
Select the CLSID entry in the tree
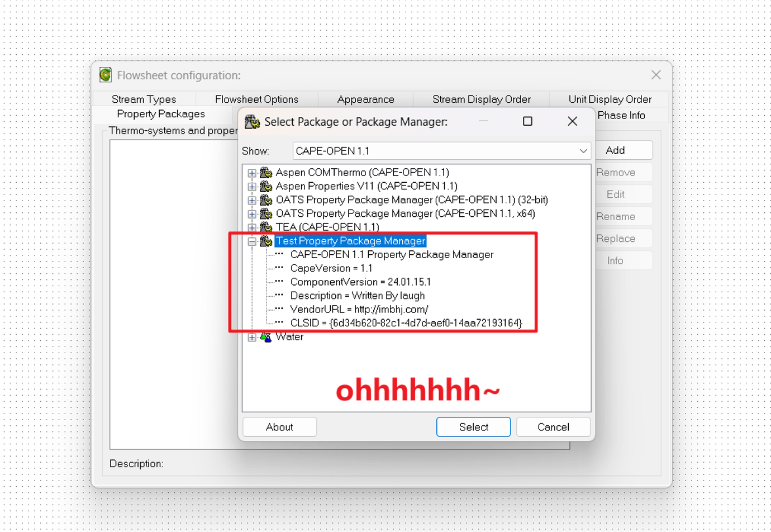[x=406, y=323]
